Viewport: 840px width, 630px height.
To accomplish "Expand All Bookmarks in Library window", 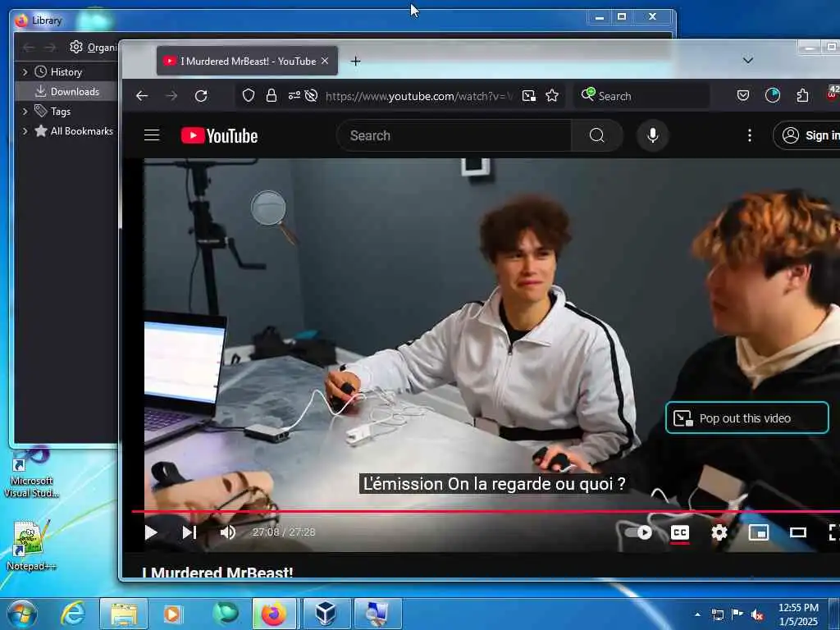I will 25,130.
